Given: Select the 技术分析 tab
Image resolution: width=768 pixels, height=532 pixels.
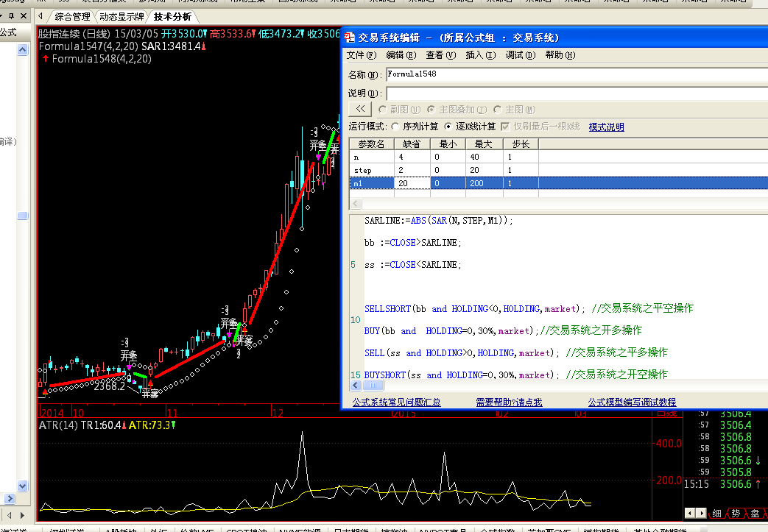Looking at the screenshot, I should coord(172,17).
